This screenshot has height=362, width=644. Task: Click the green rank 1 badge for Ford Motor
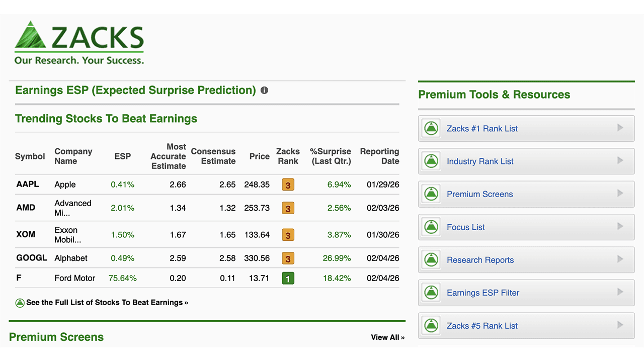288,278
